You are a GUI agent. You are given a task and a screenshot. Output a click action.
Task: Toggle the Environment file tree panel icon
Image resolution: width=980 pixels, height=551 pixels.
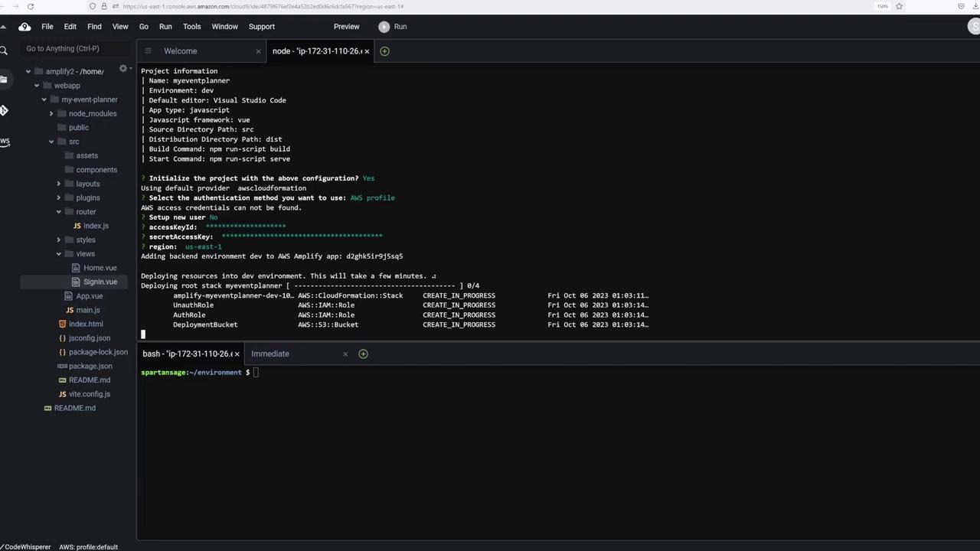(4, 80)
